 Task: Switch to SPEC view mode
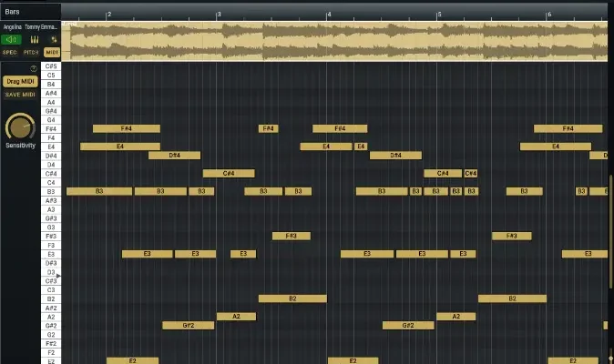point(10,53)
